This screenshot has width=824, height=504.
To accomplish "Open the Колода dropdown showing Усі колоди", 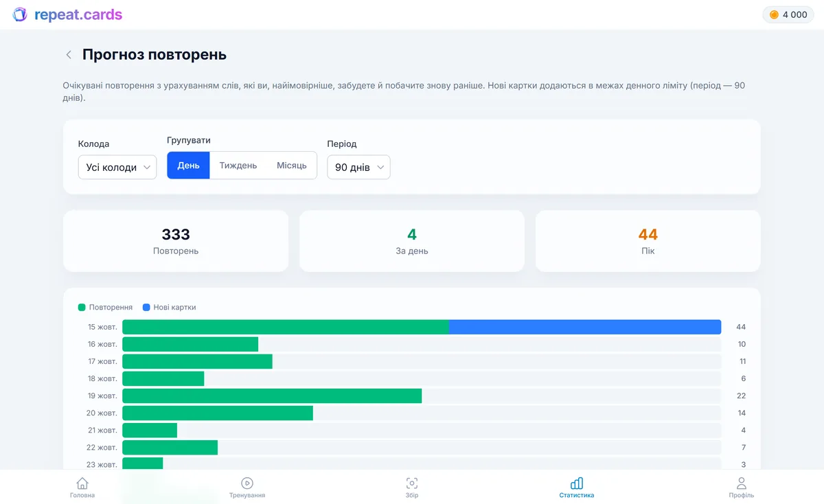I will [x=117, y=167].
